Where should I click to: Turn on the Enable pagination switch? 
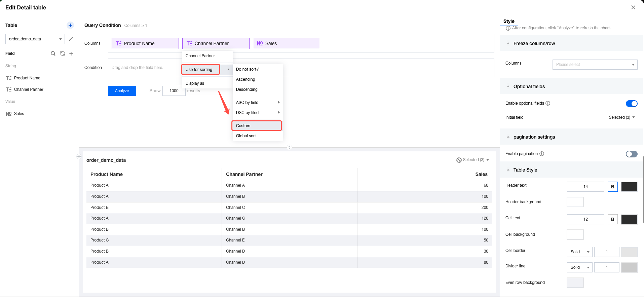click(x=631, y=154)
